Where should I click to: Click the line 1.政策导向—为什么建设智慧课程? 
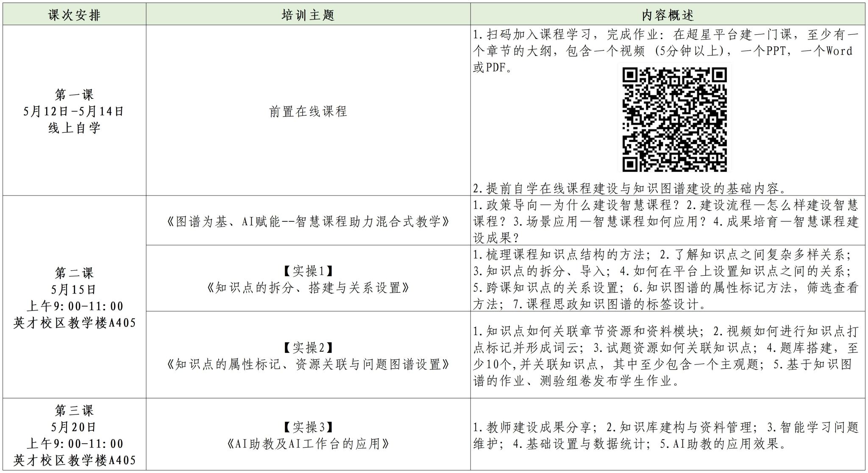pos(666,205)
